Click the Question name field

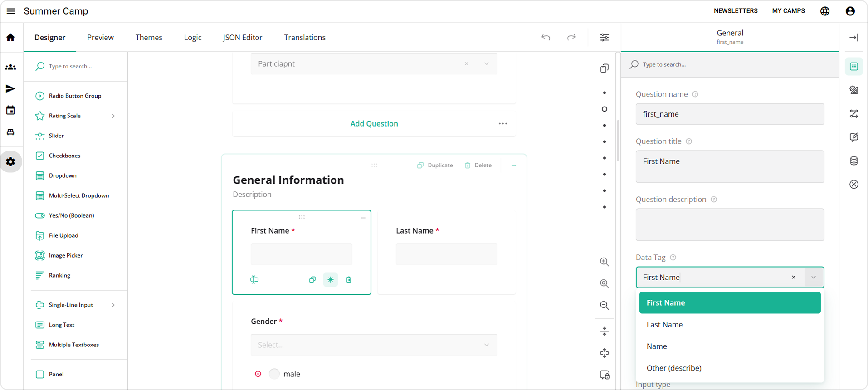click(730, 114)
